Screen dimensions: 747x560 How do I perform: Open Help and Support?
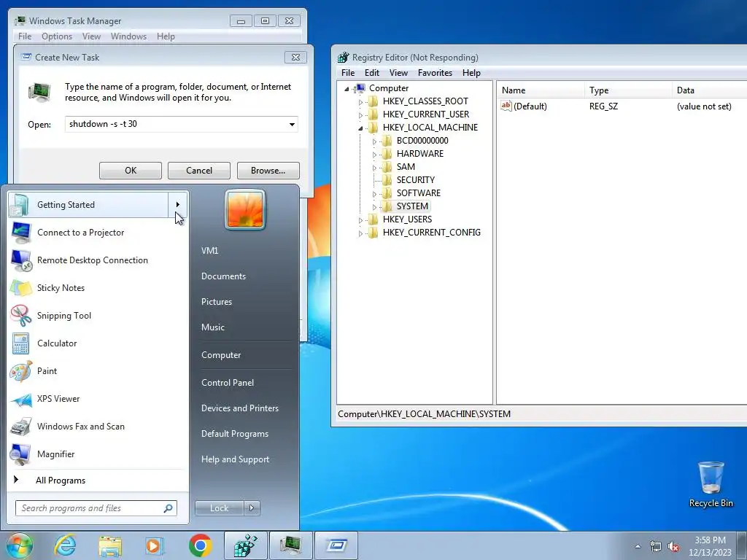pos(235,459)
